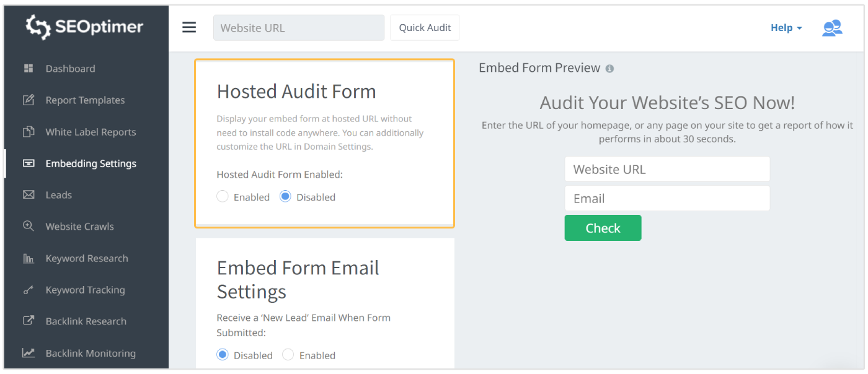Open the Dashboard panel icon

[29, 68]
